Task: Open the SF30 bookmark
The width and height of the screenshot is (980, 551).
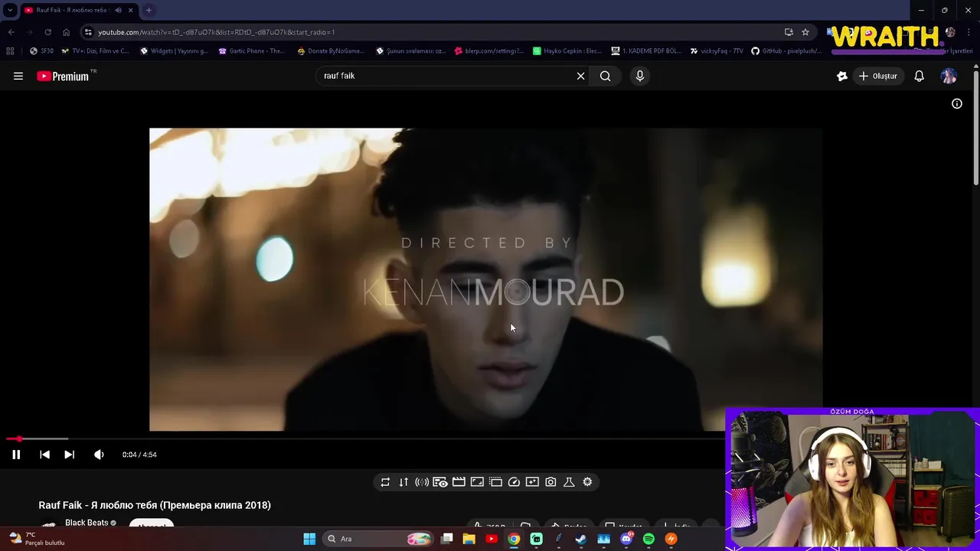Action: [41, 51]
